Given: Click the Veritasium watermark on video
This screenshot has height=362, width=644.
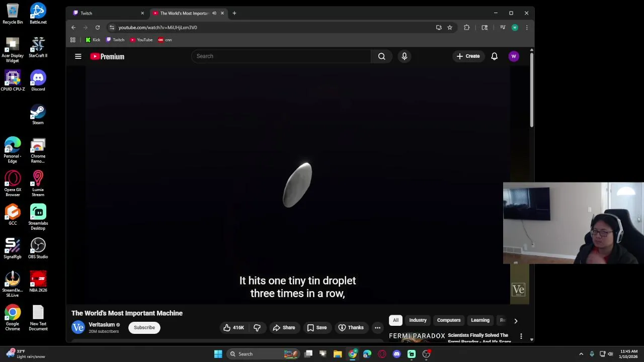Looking at the screenshot, I should pyautogui.click(x=518, y=290).
